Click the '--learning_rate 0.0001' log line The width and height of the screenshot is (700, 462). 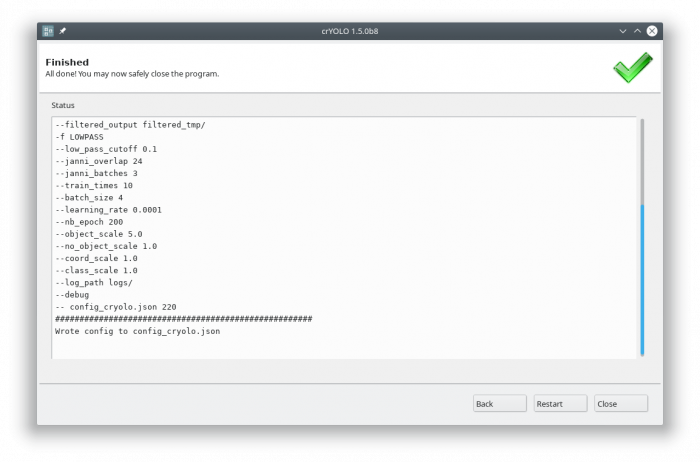(x=108, y=210)
